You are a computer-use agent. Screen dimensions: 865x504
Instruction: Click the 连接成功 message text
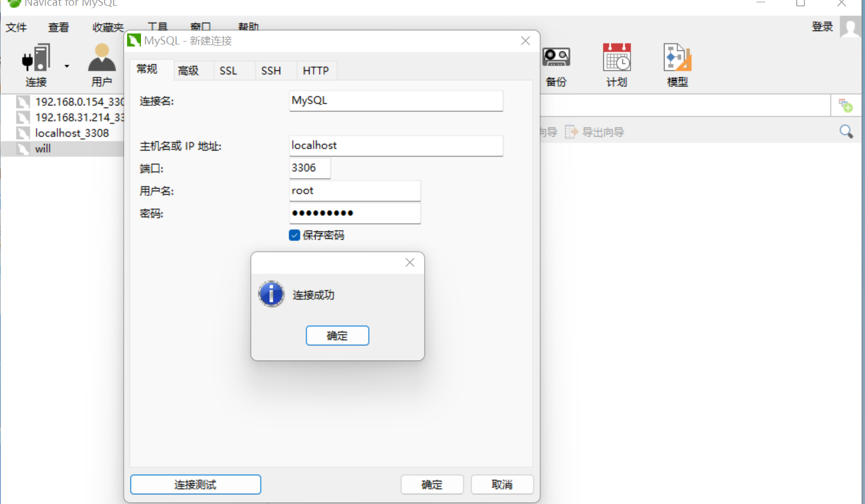pyautogui.click(x=313, y=295)
